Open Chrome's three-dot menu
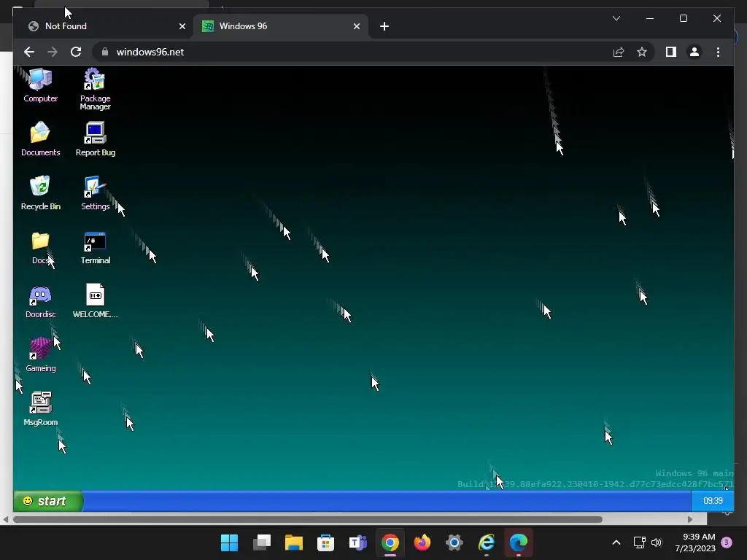The image size is (747, 560). coord(718,52)
